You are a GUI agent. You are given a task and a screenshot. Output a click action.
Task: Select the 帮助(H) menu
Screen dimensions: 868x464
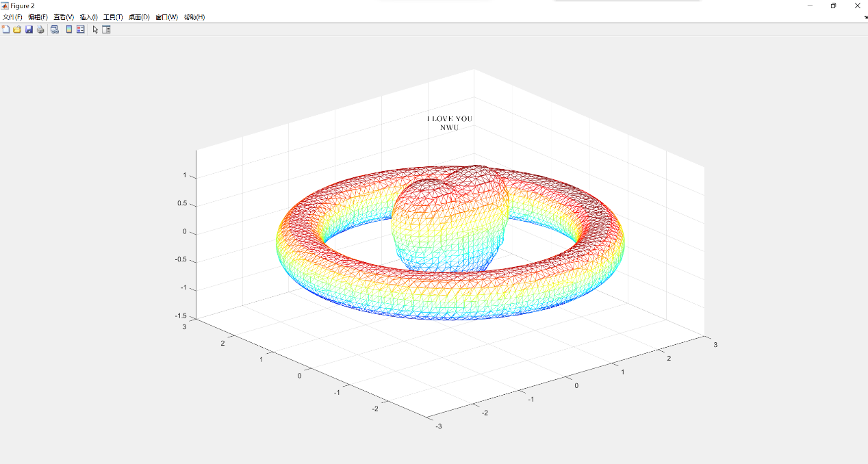[194, 17]
